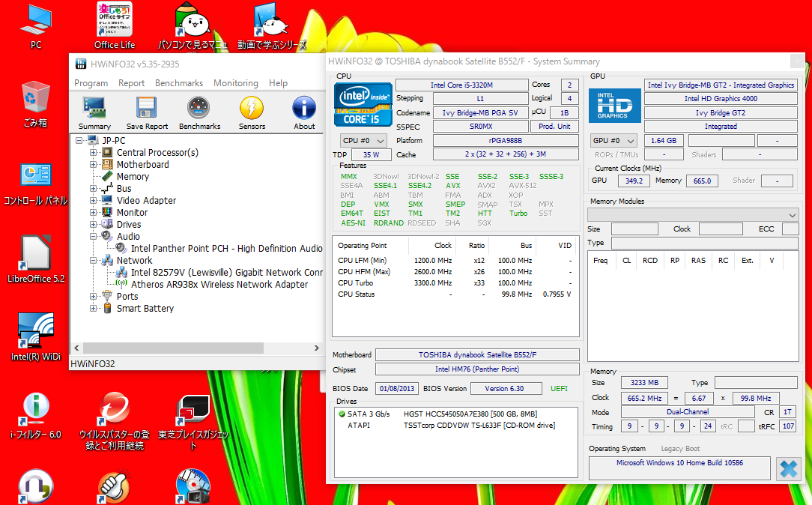Viewport: 812px width, 505px height.
Task: Open the 動画で学ぶシリーズ shortcut
Action: [271, 26]
